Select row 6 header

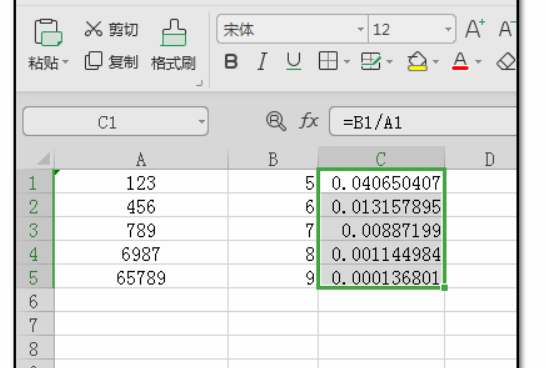point(35,300)
